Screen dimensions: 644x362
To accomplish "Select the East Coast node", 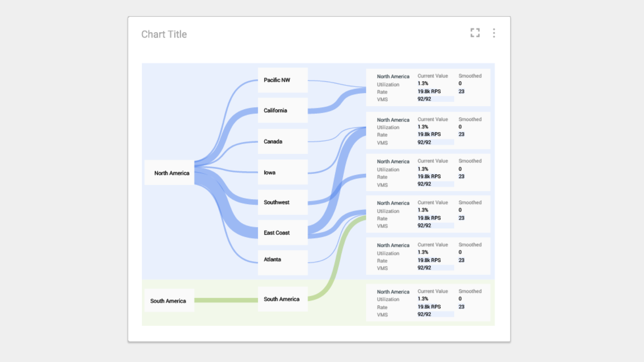I will coord(282,233).
